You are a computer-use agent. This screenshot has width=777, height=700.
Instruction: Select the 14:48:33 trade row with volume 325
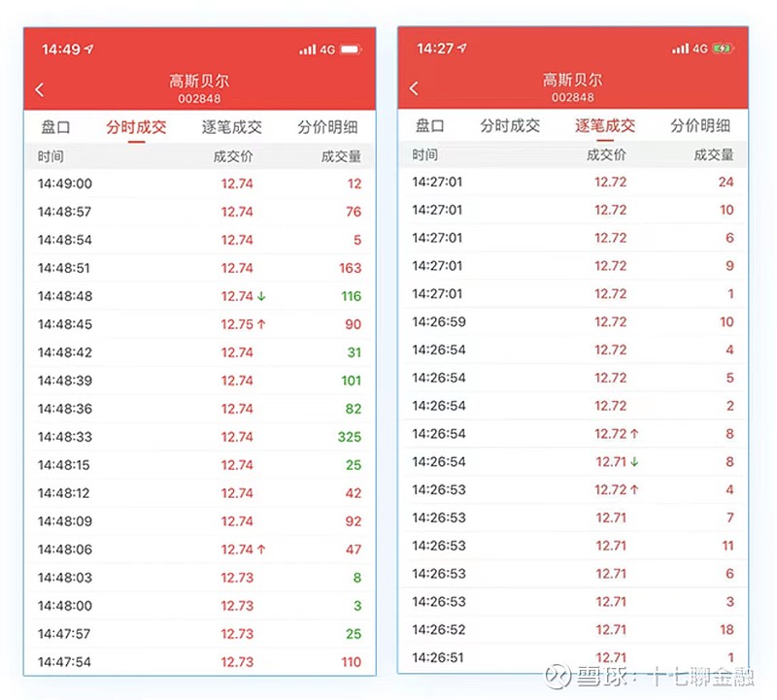pos(199,437)
